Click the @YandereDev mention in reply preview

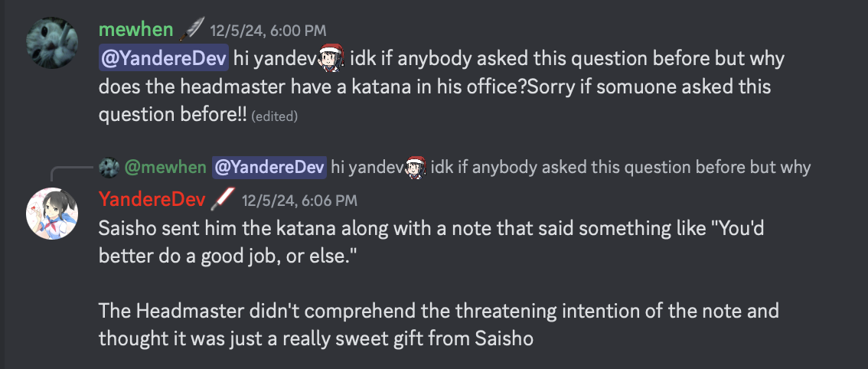pos(269,167)
